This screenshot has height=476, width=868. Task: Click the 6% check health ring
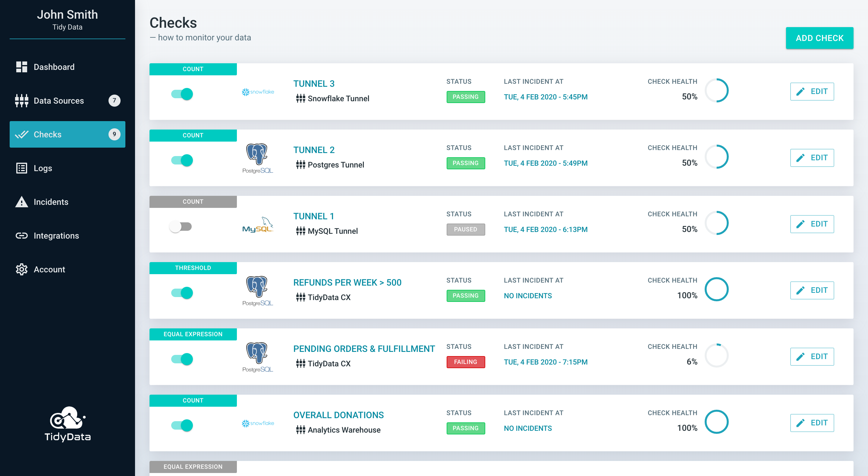(717, 355)
